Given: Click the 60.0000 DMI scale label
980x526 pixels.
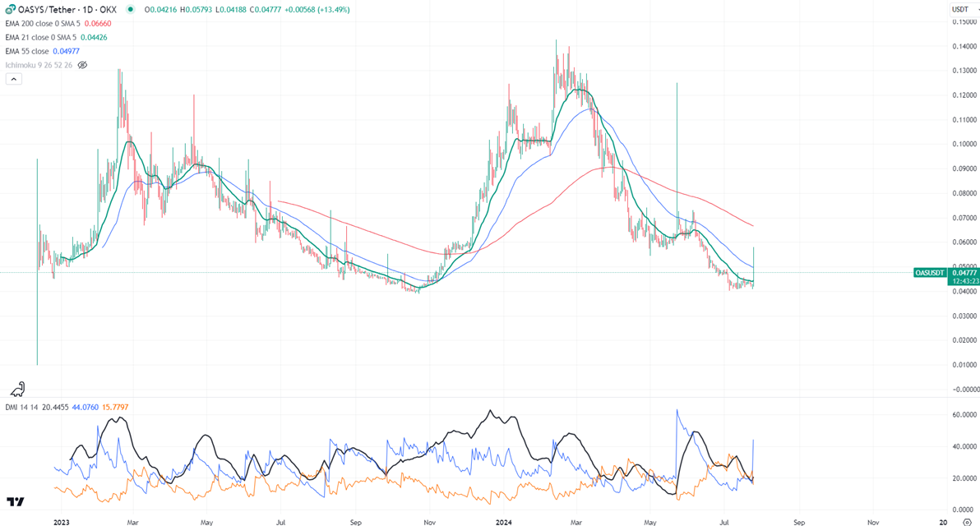Looking at the screenshot, I should [964, 415].
